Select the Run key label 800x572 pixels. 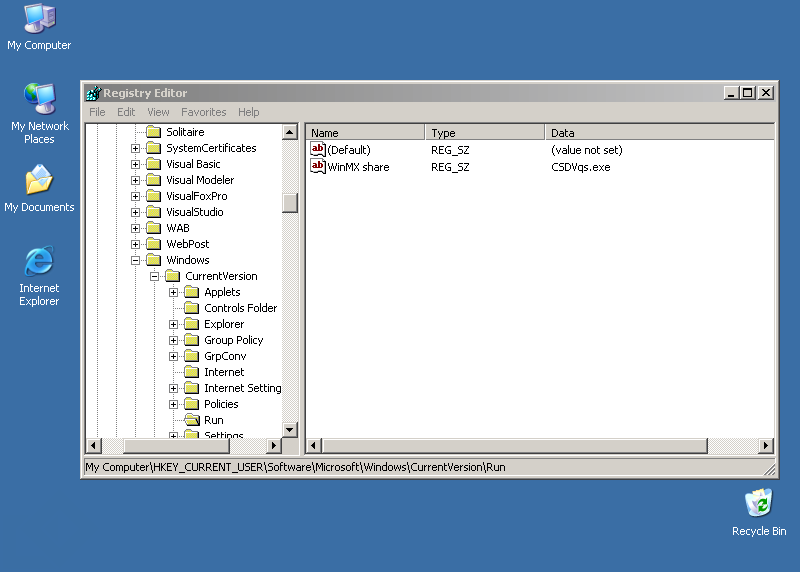point(214,420)
